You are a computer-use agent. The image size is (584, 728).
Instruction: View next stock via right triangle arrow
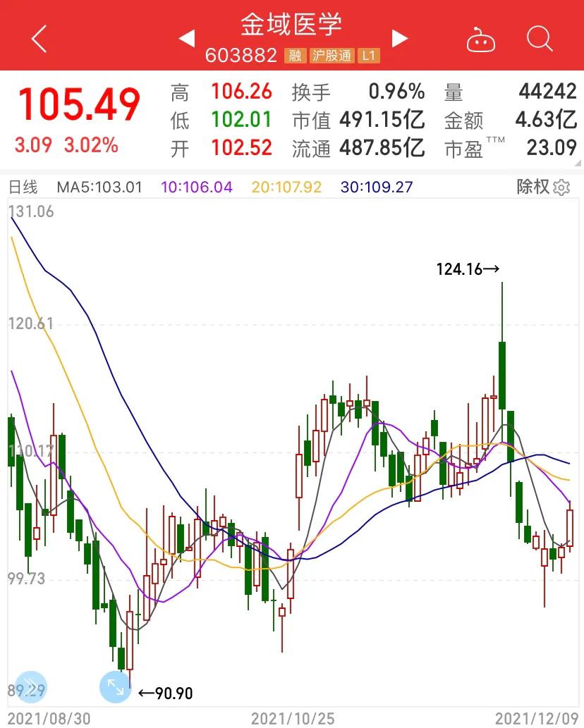(x=400, y=39)
